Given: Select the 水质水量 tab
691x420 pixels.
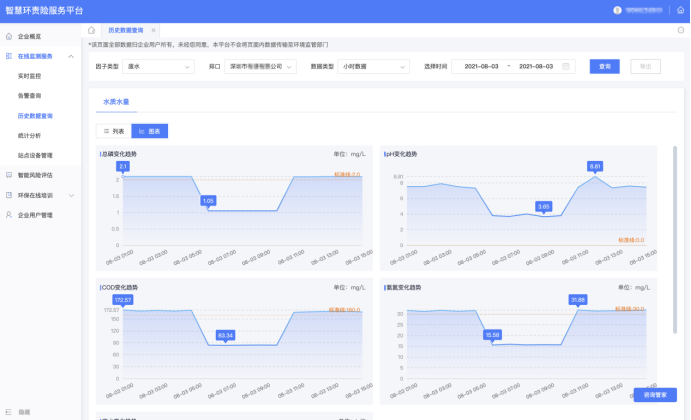Looking at the screenshot, I should tap(116, 102).
